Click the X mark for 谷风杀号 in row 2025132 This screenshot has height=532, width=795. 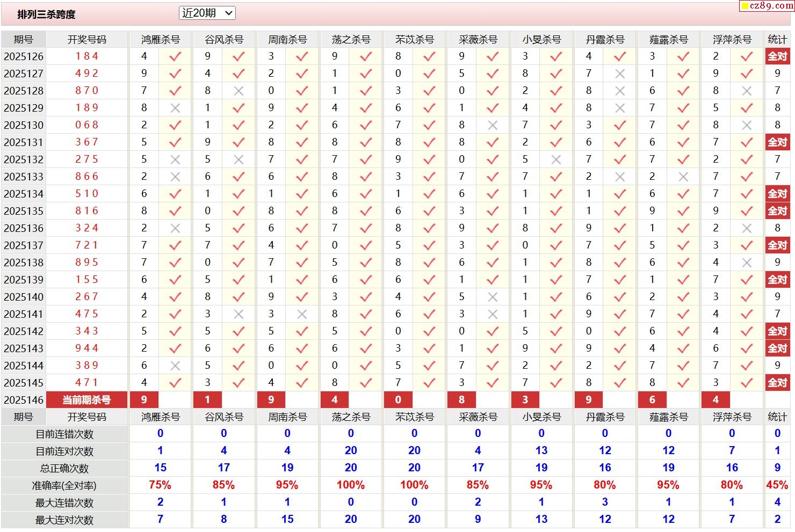pyautogui.click(x=238, y=159)
